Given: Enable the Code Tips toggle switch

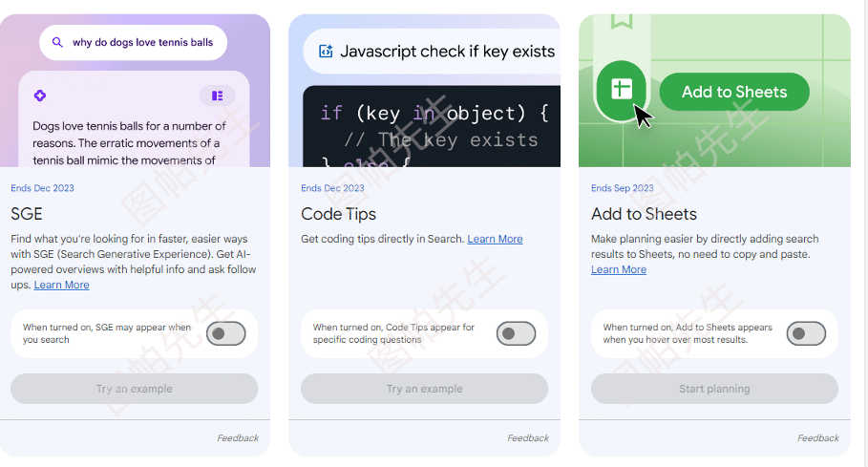Looking at the screenshot, I should coord(516,333).
